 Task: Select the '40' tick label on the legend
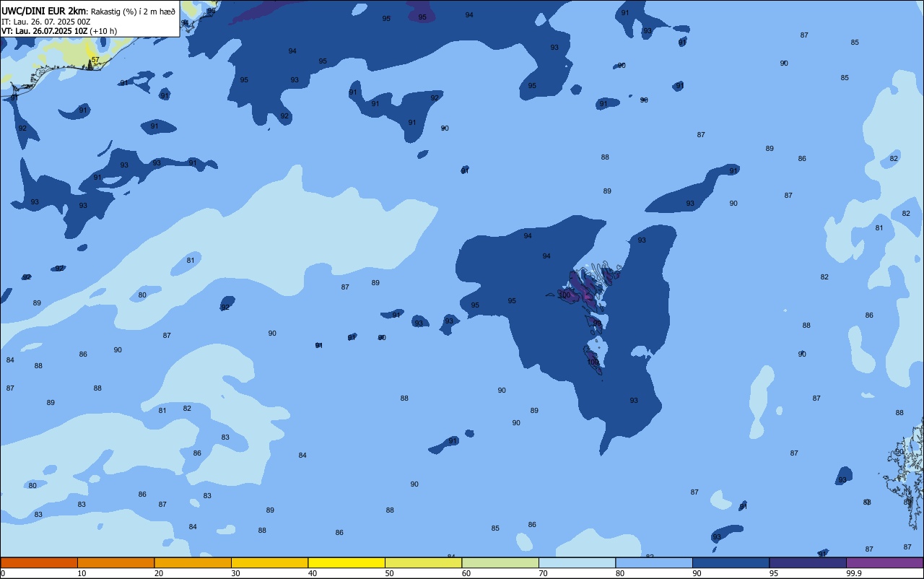pos(313,573)
